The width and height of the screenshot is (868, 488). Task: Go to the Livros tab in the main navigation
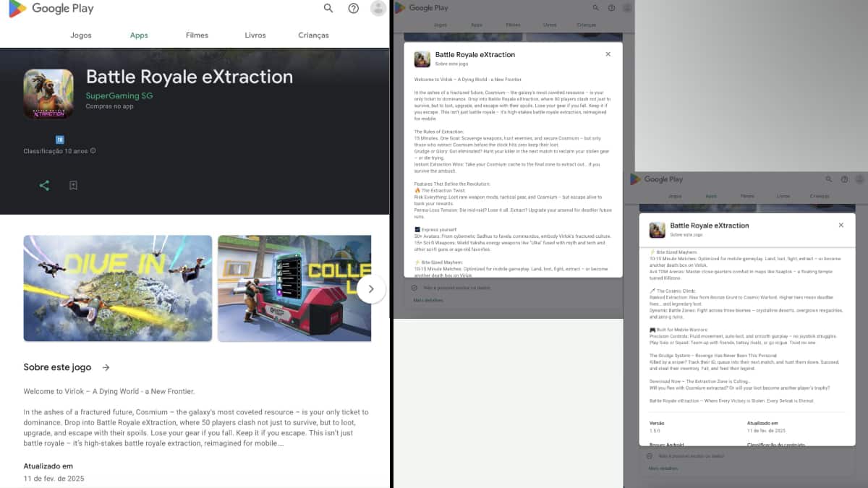[255, 35]
